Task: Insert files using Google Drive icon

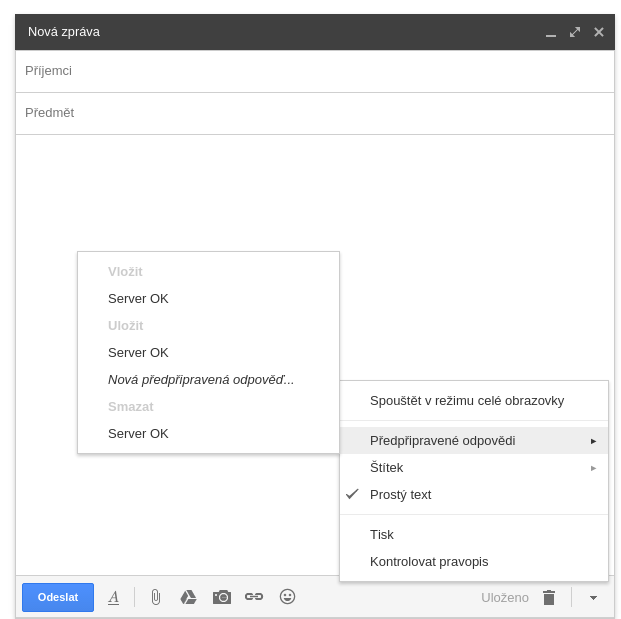Action: tap(188, 597)
